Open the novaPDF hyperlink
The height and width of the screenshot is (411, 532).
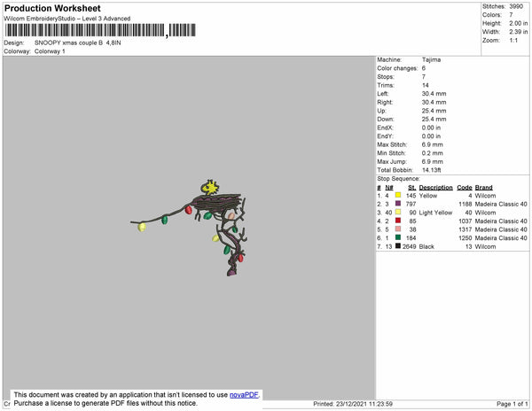(x=244, y=395)
